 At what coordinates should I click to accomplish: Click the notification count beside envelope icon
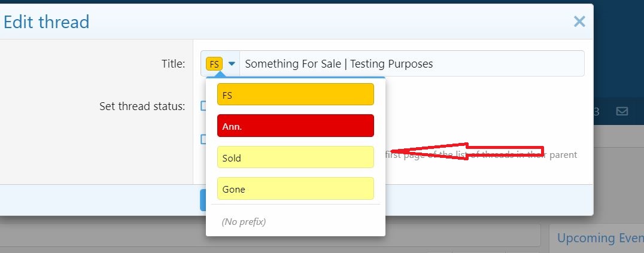click(x=596, y=111)
